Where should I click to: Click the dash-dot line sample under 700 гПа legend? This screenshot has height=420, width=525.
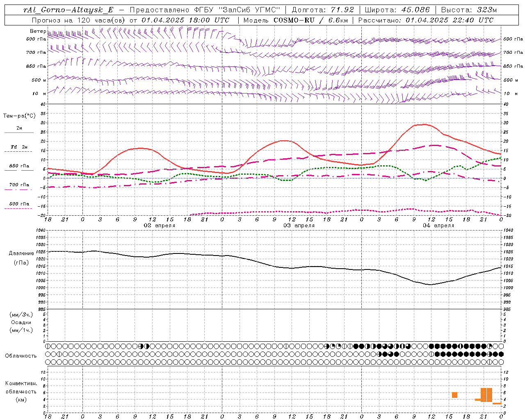tap(18, 189)
